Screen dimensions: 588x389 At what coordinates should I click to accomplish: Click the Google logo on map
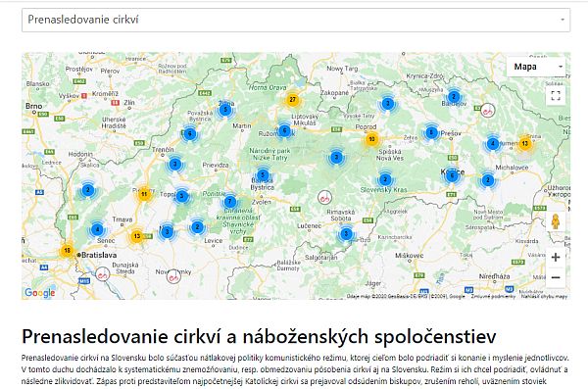tap(40, 293)
